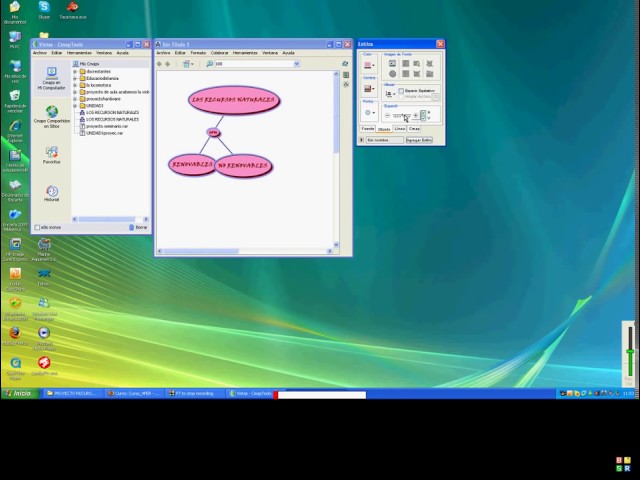This screenshot has height=480, width=640.
Task: Open the Historial clock icon
Action: pyautogui.click(x=52, y=191)
